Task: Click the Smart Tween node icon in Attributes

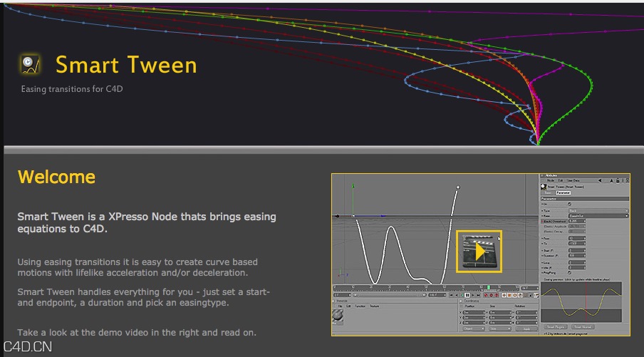Action: point(544,187)
